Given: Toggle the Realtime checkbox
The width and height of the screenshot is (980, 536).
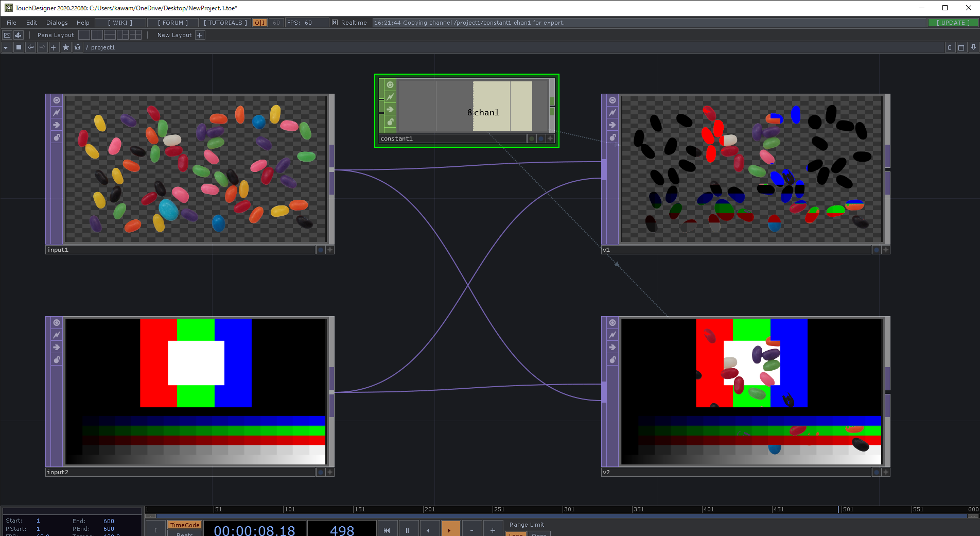Looking at the screenshot, I should (x=335, y=23).
